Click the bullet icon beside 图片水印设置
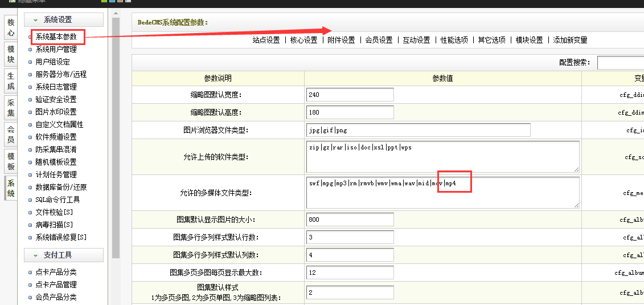The width and height of the screenshot is (644, 305). point(30,112)
